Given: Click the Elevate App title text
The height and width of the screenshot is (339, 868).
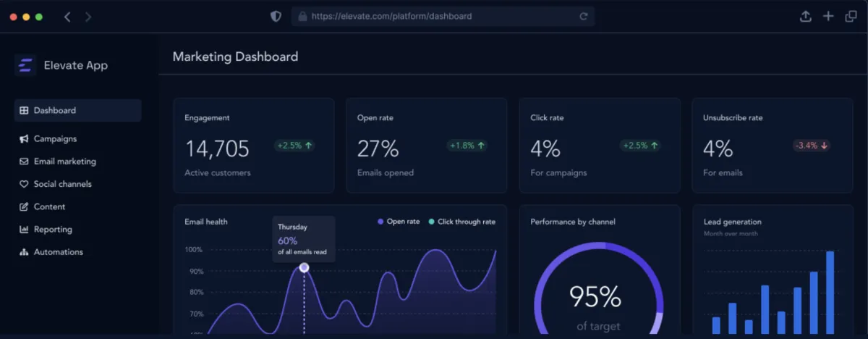Looking at the screenshot, I should click(76, 65).
